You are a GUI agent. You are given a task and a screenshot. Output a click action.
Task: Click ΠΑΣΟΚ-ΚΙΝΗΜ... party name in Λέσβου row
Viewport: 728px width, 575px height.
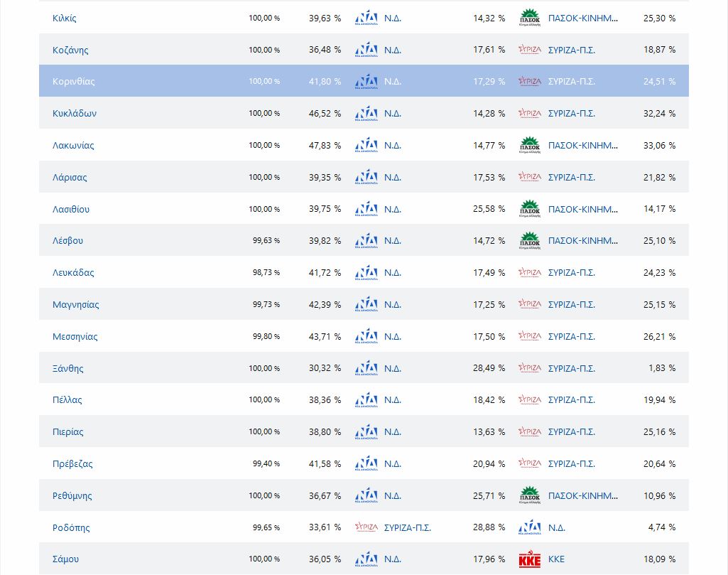click(582, 241)
